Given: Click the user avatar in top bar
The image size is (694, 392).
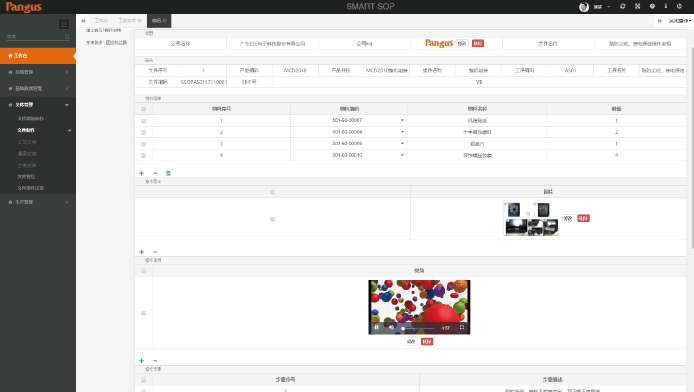Looking at the screenshot, I should coord(584,7).
